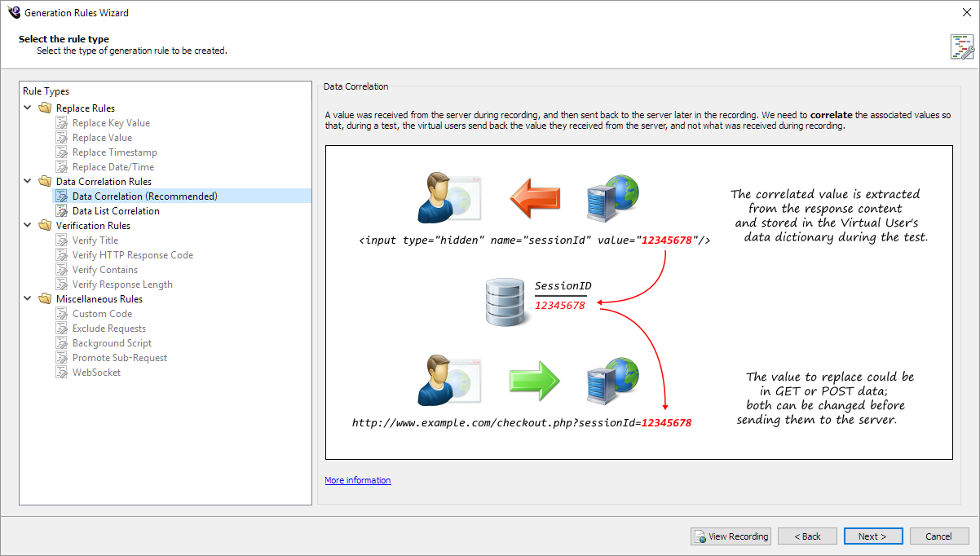Click the Data List Correlation rule icon
980x556 pixels.
[x=62, y=211]
